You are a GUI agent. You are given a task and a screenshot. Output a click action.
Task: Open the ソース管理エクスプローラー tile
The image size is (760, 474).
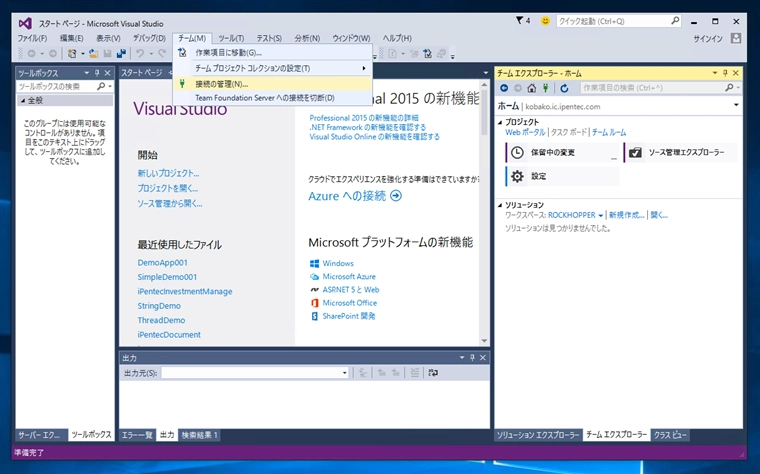[681, 152]
